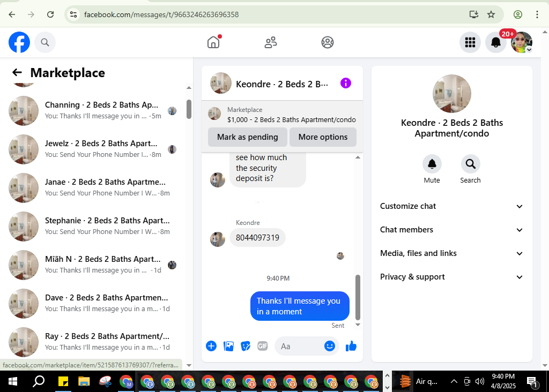Click the chat header Keondre title

tap(282, 84)
